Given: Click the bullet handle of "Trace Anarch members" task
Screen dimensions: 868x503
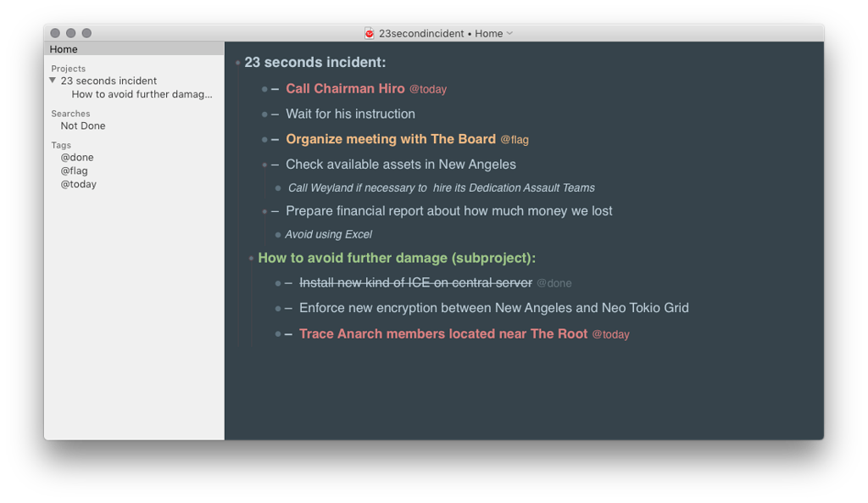Looking at the screenshot, I should 277,333.
